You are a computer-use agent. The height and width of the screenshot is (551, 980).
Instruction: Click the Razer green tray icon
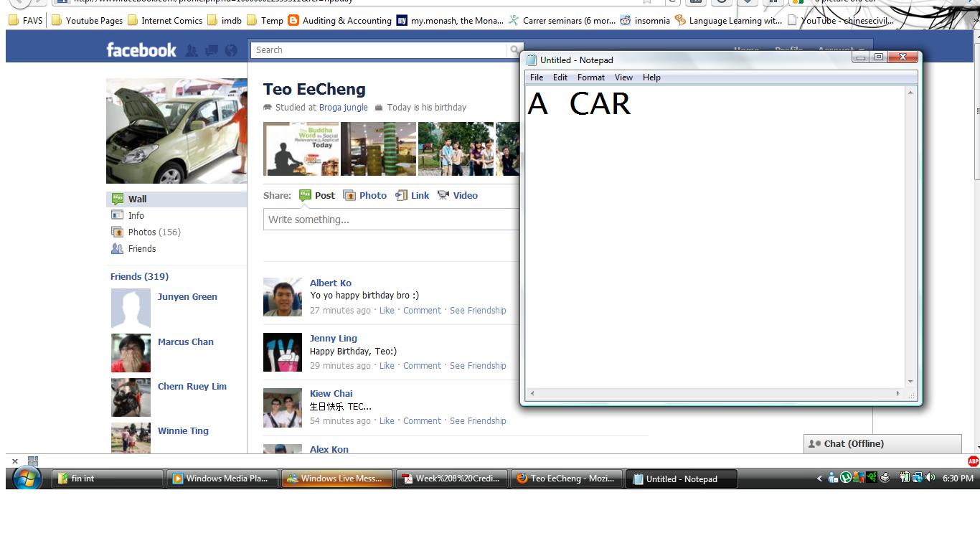tap(872, 477)
